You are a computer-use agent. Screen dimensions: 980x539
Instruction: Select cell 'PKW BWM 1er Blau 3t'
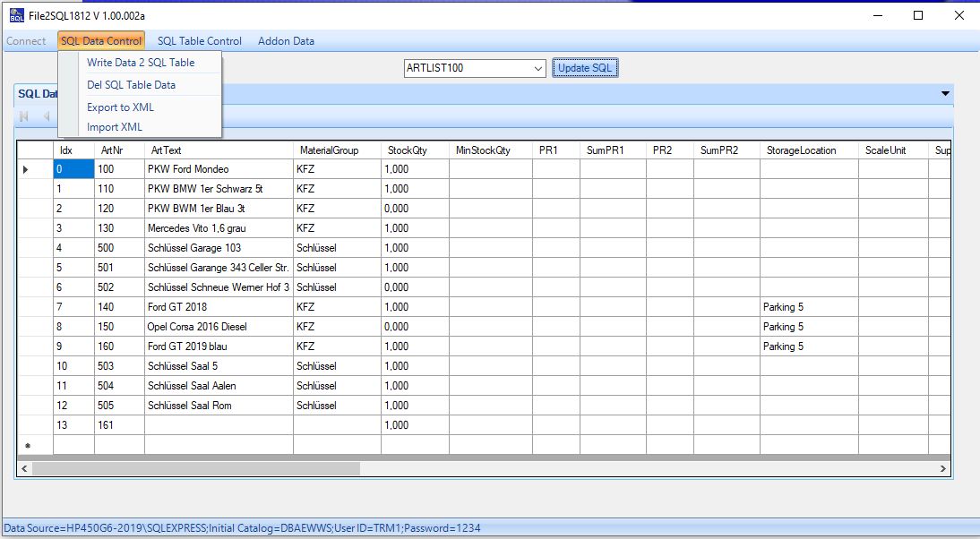click(x=219, y=209)
